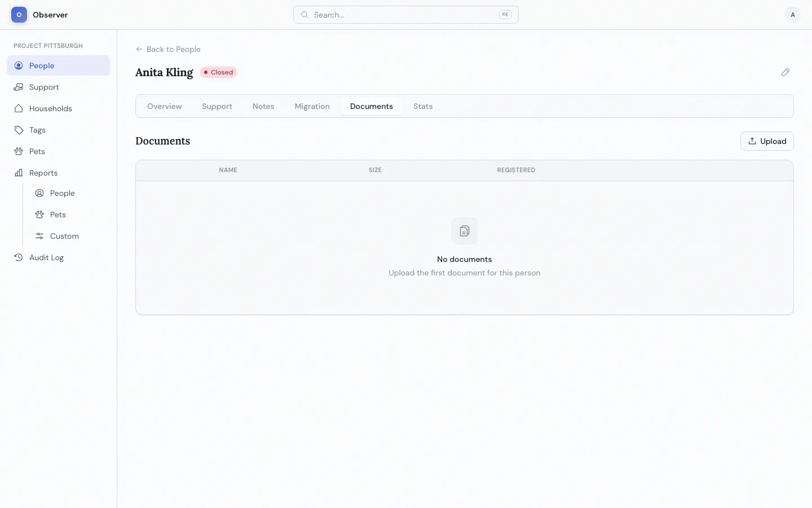Open the Pets report under Reports
The width and height of the screenshot is (812, 508).
pyautogui.click(x=69, y=214)
